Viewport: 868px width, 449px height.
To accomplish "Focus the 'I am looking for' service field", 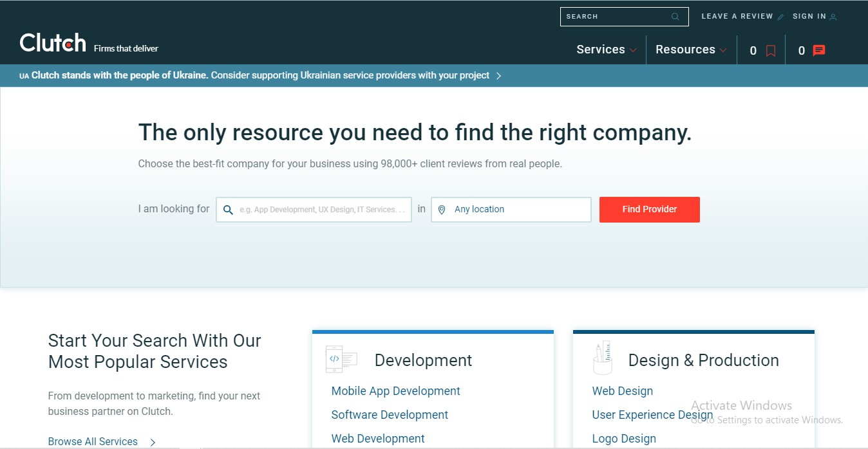I will point(314,210).
